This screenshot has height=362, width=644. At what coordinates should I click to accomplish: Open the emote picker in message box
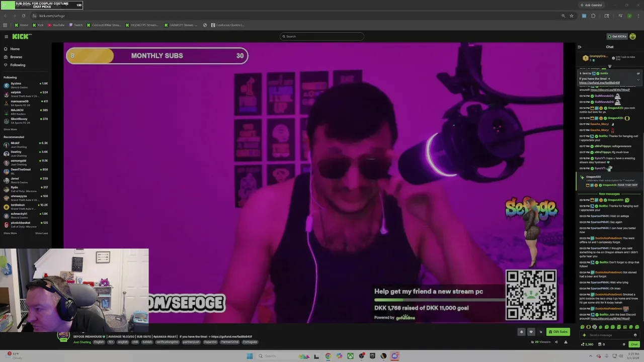click(x=635, y=335)
